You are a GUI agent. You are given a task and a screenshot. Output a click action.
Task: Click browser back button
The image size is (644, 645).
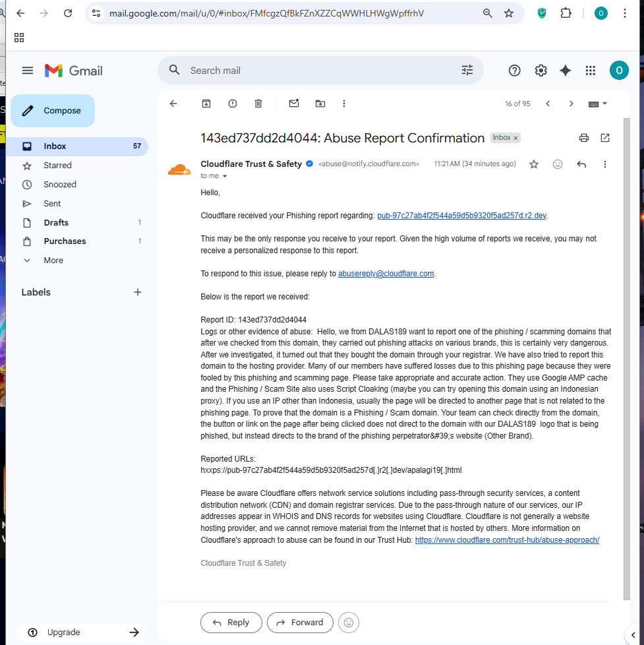point(20,13)
